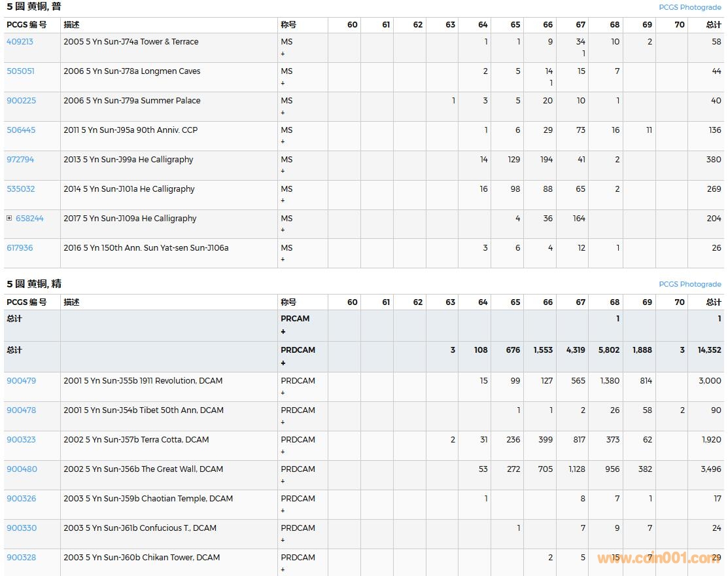Viewport: 728px width, 576px height.
Task: Select PCGS number 506445 90th Anniv. CCP
Action: coord(21,130)
